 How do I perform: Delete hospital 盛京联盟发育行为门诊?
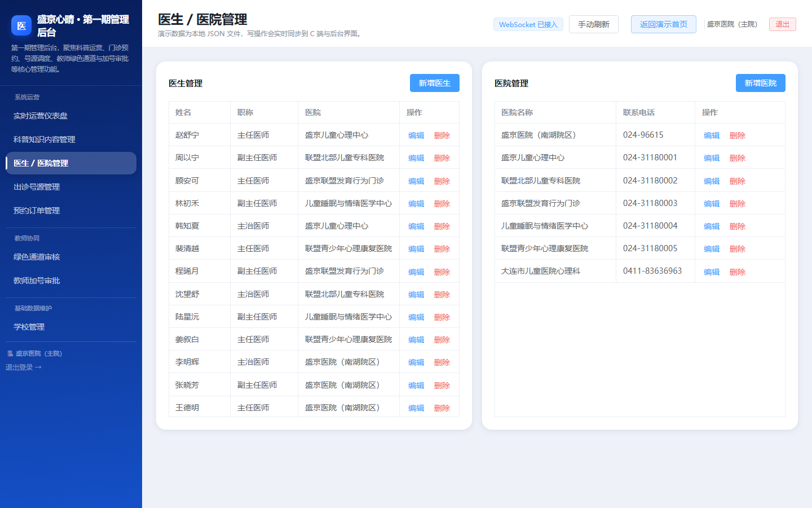click(x=738, y=204)
